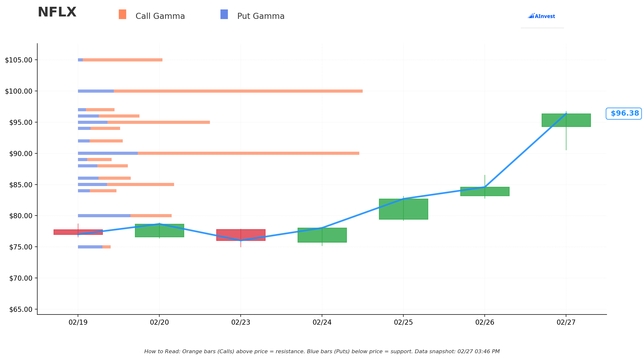Click the orange call gamma bar at $85
The height and width of the screenshot is (359, 644).
140,185
